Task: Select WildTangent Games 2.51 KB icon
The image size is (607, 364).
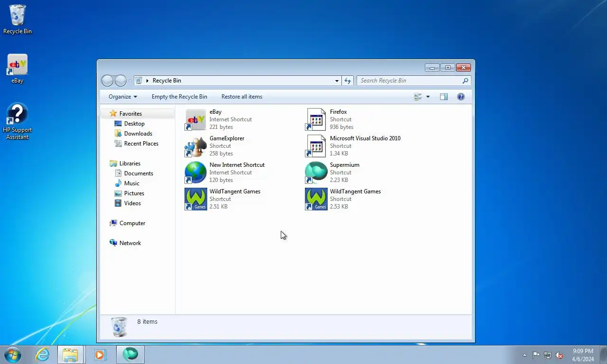Action: click(195, 199)
